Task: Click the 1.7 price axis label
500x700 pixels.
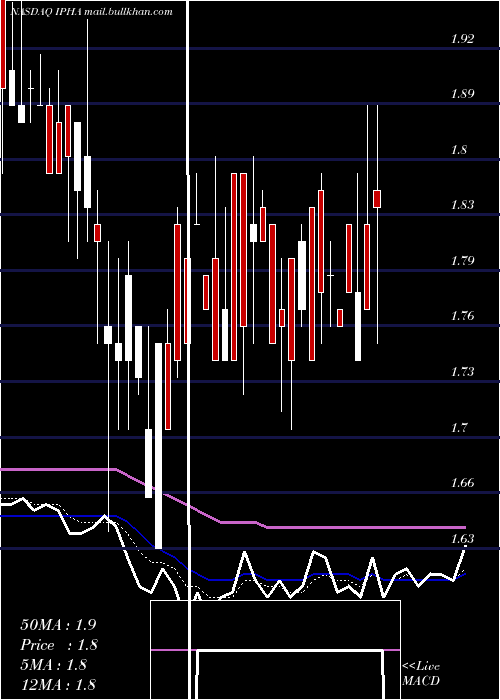Action: pyautogui.click(x=459, y=428)
